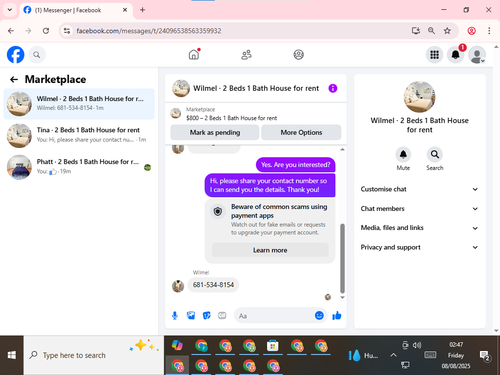Choose a GIF using the GIF icon
Screen dimensions: 500x375
click(222, 315)
